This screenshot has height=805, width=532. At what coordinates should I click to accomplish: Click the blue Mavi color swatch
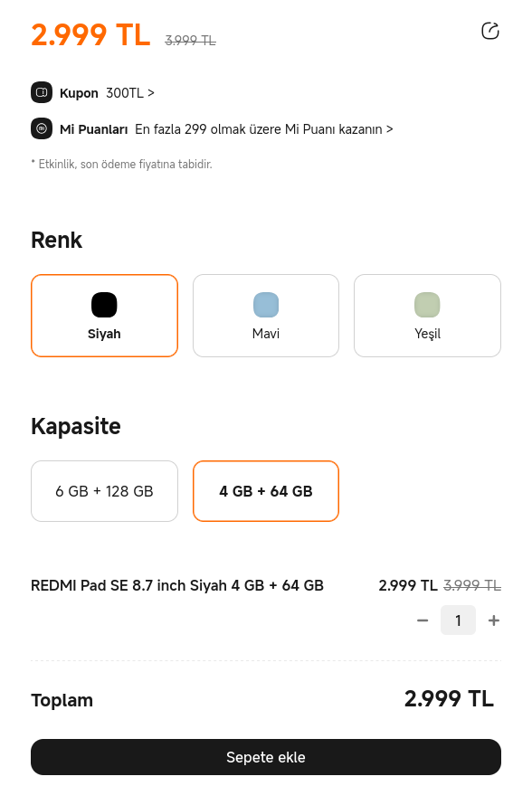(266, 305)
